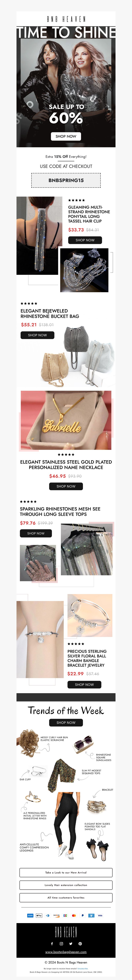Open the Pinterest icon in footer

click(x=80, y=944)
